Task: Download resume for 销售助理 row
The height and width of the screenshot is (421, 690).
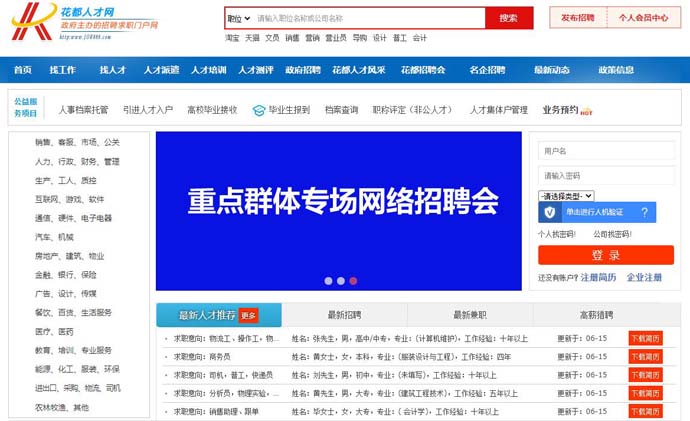Action: (646, 412)
